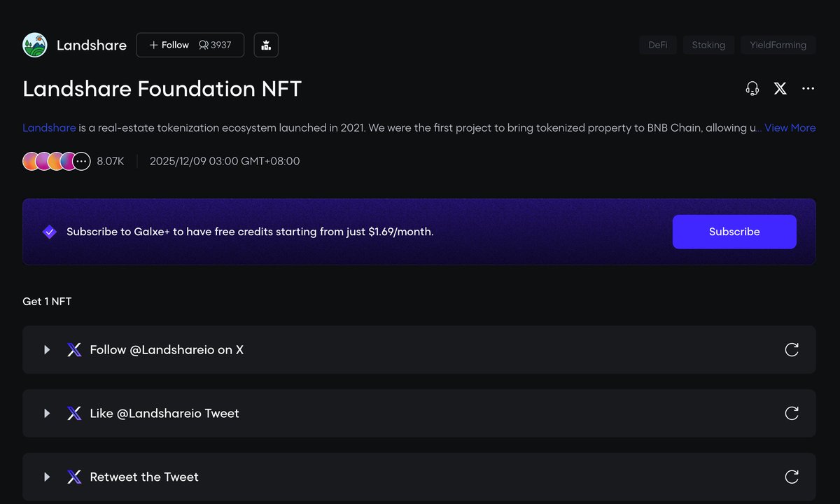Click the Galxe+ purple badge icon
The height and width of the screenshot is (504, 840).
click(49, 232)
